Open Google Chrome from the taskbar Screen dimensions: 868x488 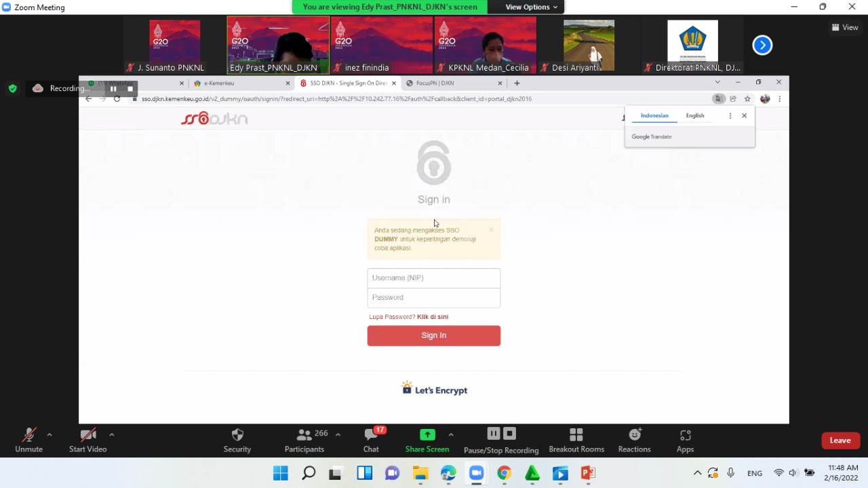[504, 473]
